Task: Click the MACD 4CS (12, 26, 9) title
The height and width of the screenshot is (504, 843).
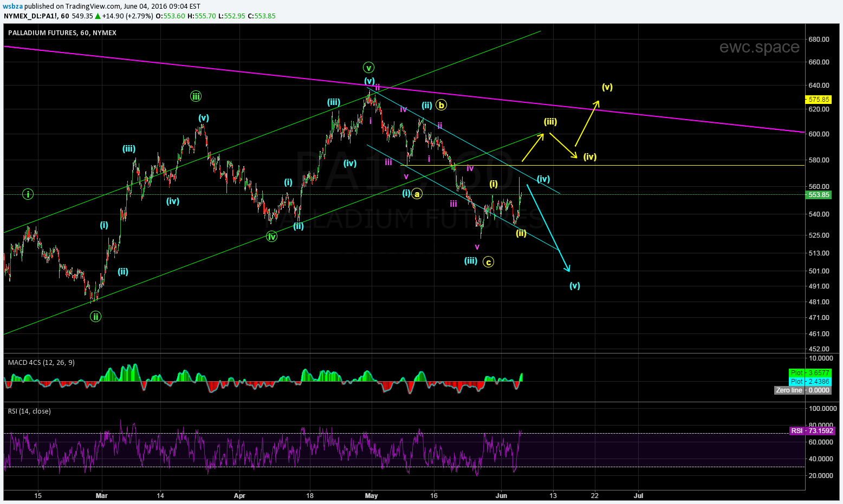Action: point(41,363)
